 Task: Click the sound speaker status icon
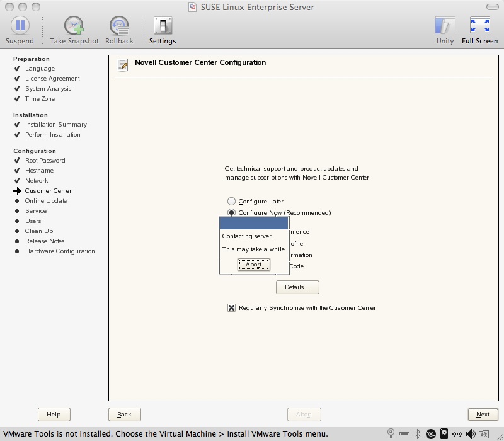point(470,434)
